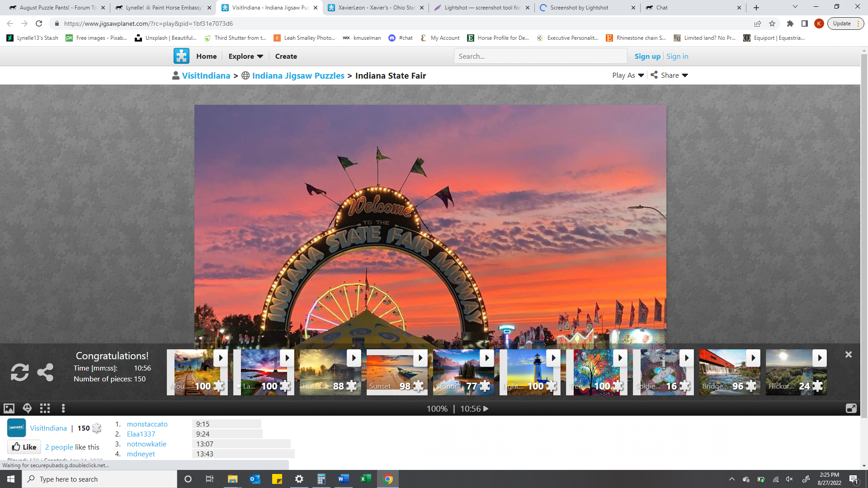The height and width of the screenshot is (488, 868).
Task: Open VisitIndiana breadcrumb link
Action: 206,75
